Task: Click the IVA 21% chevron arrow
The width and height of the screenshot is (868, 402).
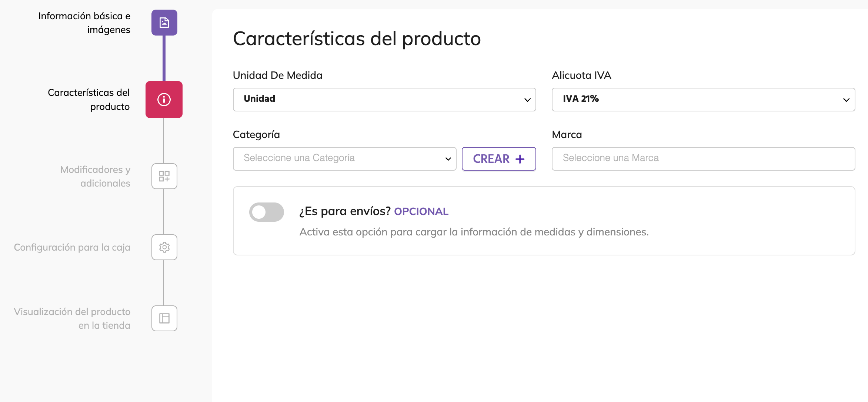Action: (846, 100)
